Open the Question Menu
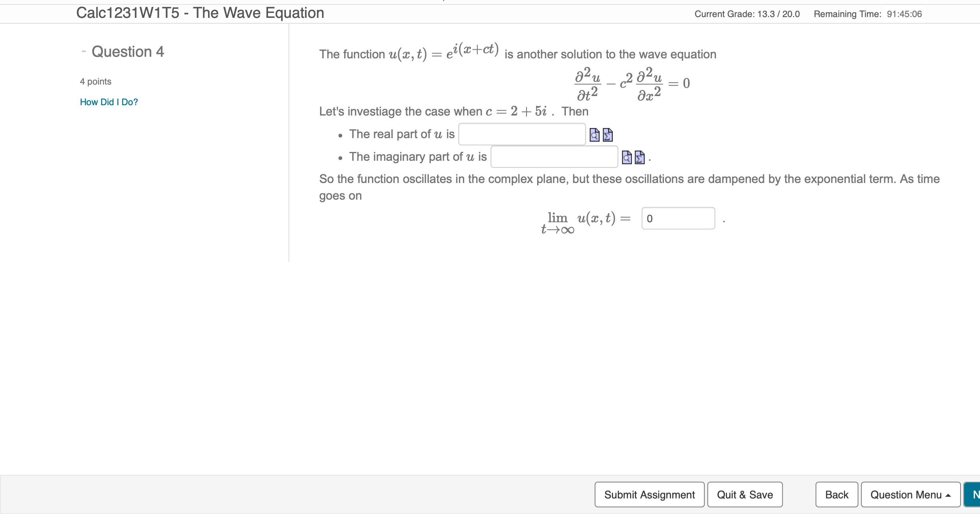This screenshot has height=514, width=980. [x=911, y=495]
